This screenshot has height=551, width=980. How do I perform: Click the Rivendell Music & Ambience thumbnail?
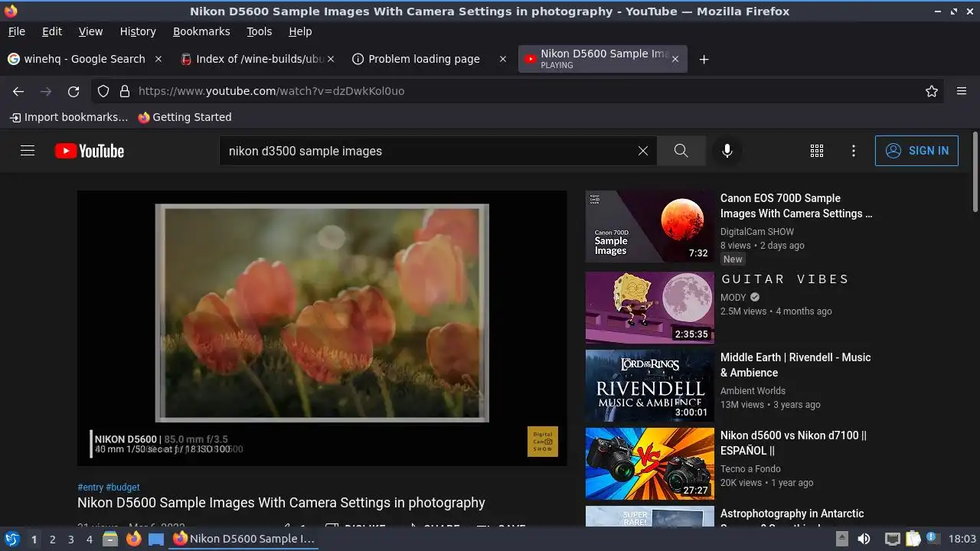pyautogui.click(x=649, y=386)
